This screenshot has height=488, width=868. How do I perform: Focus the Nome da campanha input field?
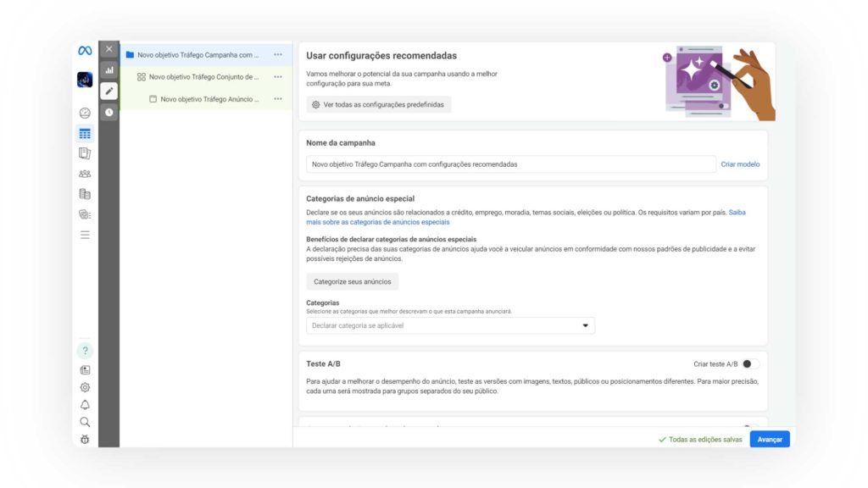tap(510, 164)
